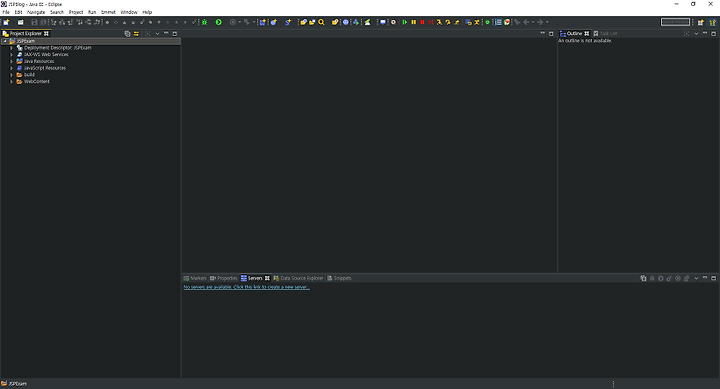
Task: Open the Servers View Menu dropdown
Action: 696,278
